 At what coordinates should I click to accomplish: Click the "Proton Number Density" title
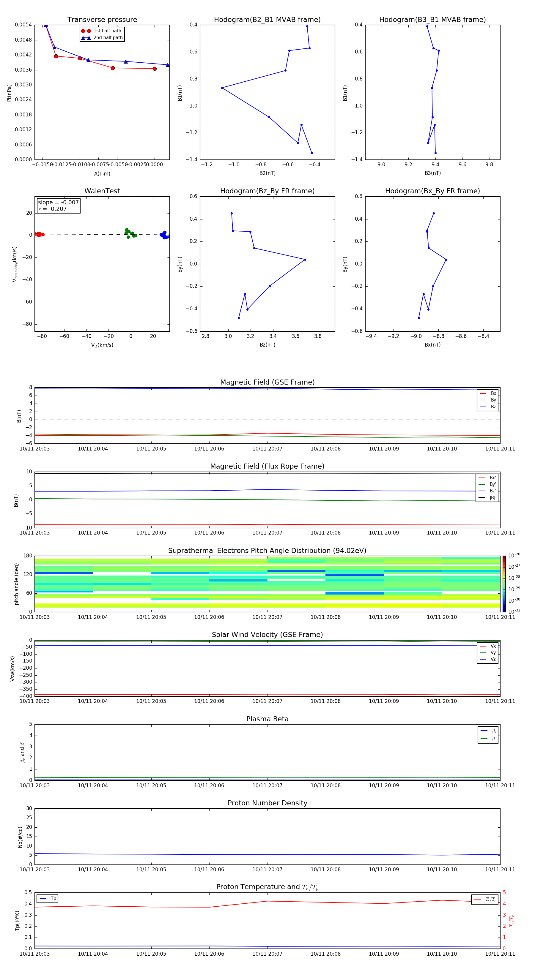(267, 803)
